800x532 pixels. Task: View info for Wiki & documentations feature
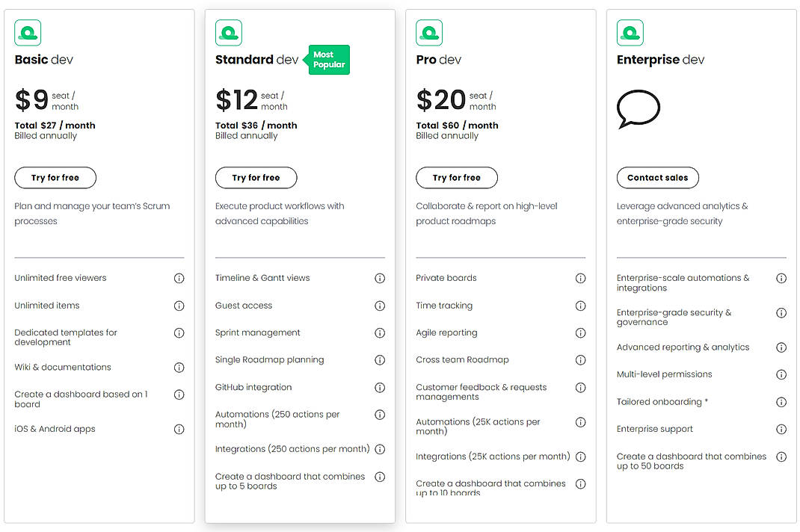tap(179, 367)
